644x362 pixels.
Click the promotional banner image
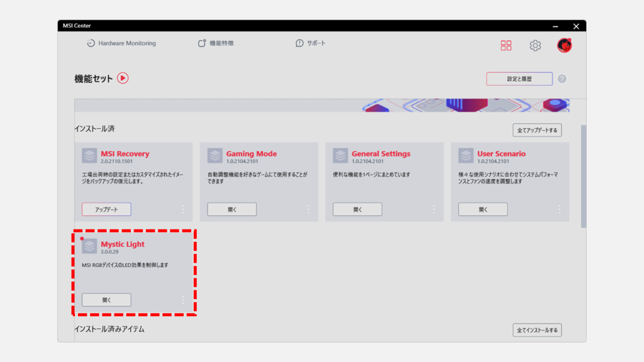click(x=321, y=106)
